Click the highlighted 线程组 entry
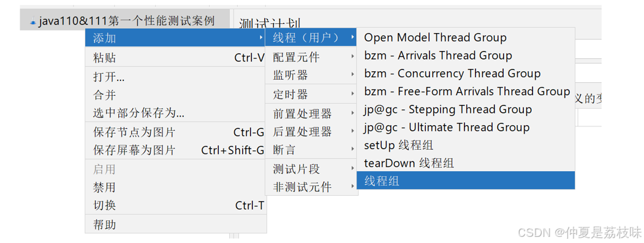 tap(465, 180)
